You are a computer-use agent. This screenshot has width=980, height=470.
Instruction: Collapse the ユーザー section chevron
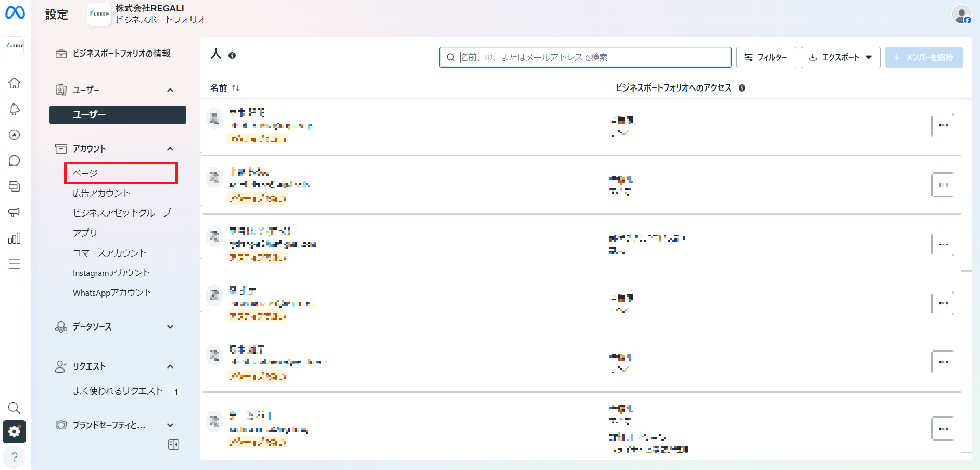[170, 90]
